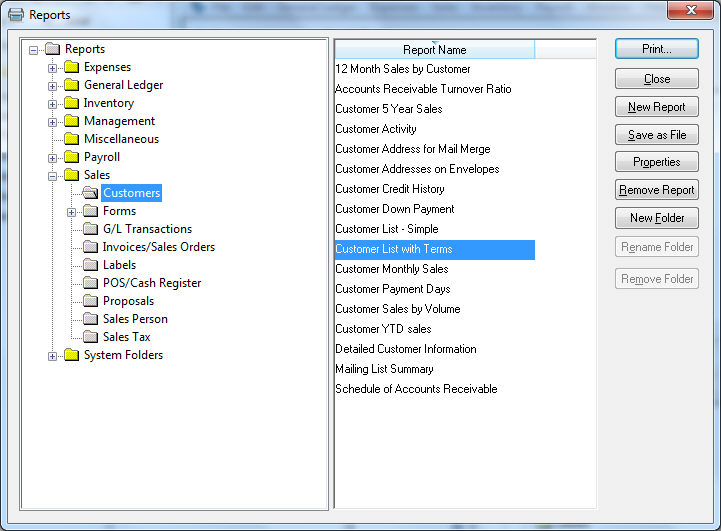Click the Proposals folder icon

click(90, 301)
